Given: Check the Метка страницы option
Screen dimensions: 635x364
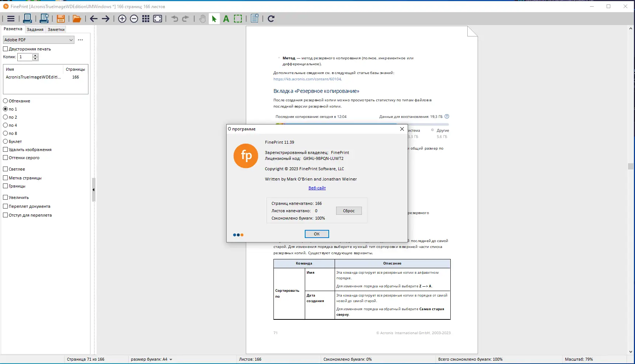Looking at the screenshot, I should [x=6, y=178].
